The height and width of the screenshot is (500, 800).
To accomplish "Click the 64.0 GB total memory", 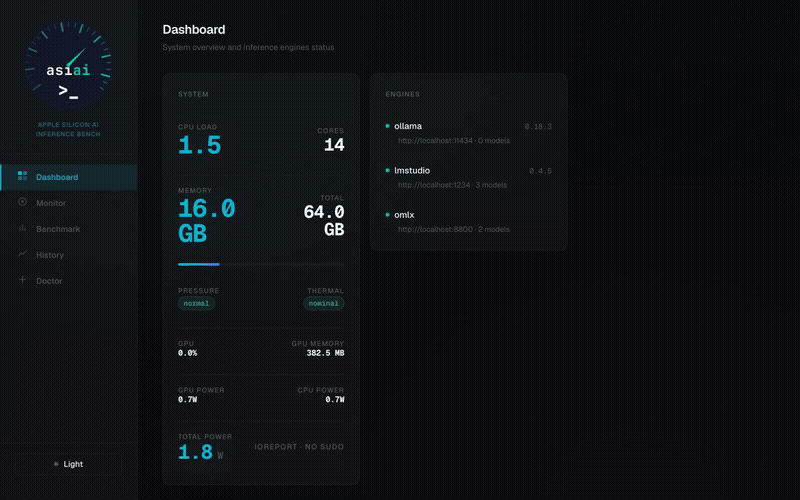I will (x=324, y=220).
